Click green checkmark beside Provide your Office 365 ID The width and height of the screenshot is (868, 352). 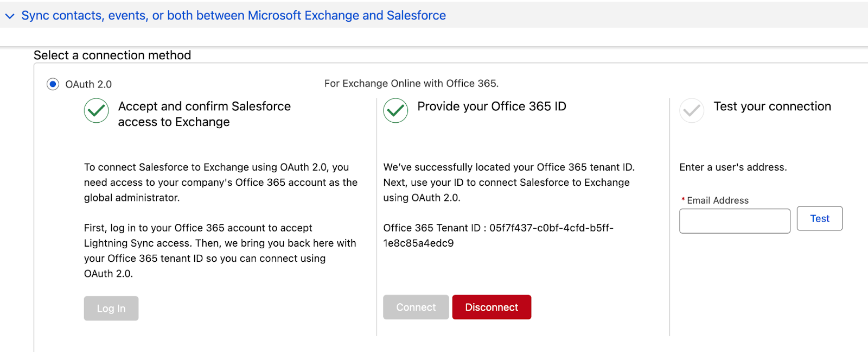395,111
